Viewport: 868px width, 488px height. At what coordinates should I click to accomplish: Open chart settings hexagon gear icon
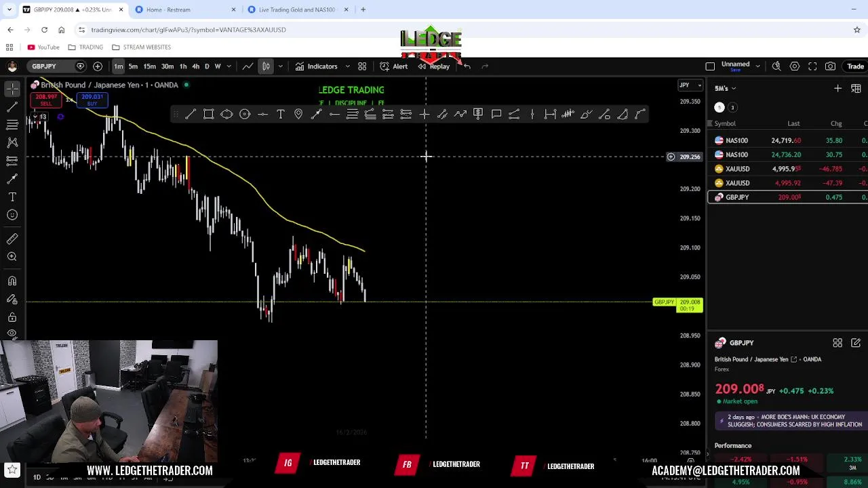pyautogui.click(x=795, y=66)
